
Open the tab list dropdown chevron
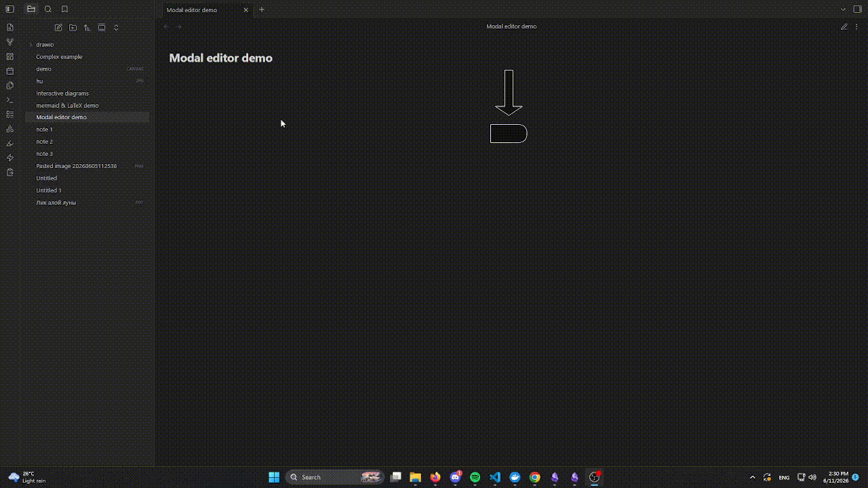click(x=843, y=9)
